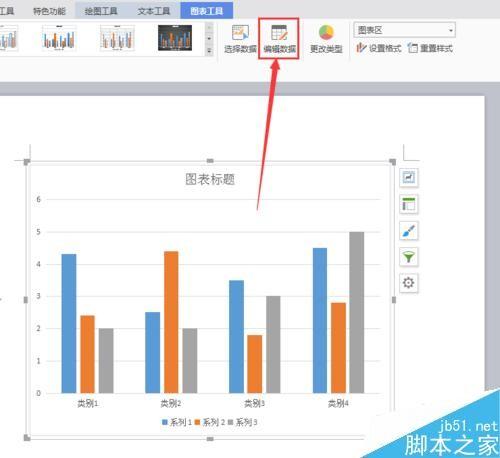Viewport: 500px width, 458px height.
Task: Click the 图表标题 chart title text
Action: (210, 179)
